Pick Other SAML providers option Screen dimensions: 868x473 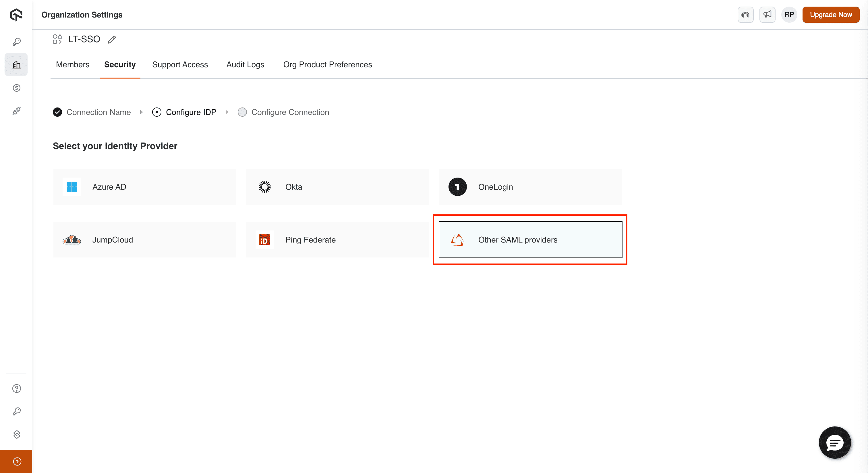coord(530,240)
